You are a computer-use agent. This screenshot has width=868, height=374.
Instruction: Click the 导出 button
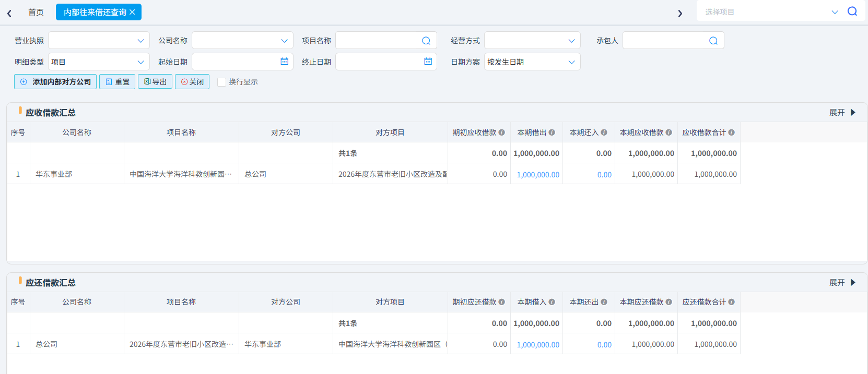point(155,82)
